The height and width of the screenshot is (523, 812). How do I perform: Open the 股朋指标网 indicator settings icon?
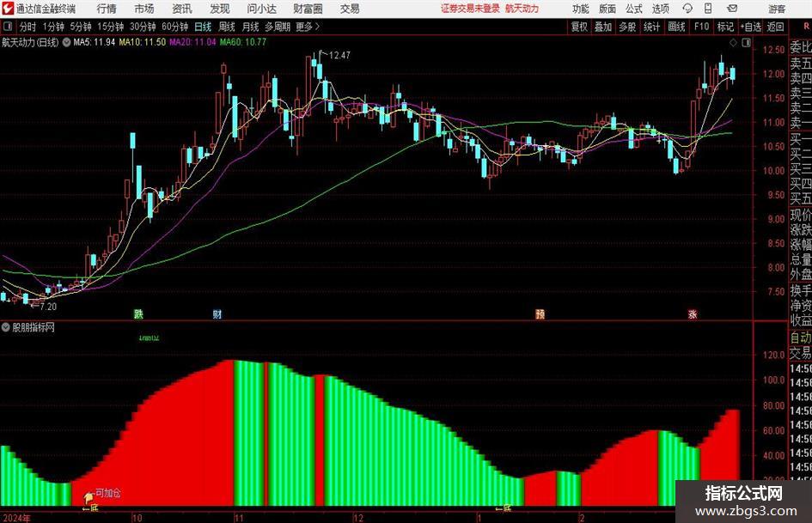pos(6,327)
